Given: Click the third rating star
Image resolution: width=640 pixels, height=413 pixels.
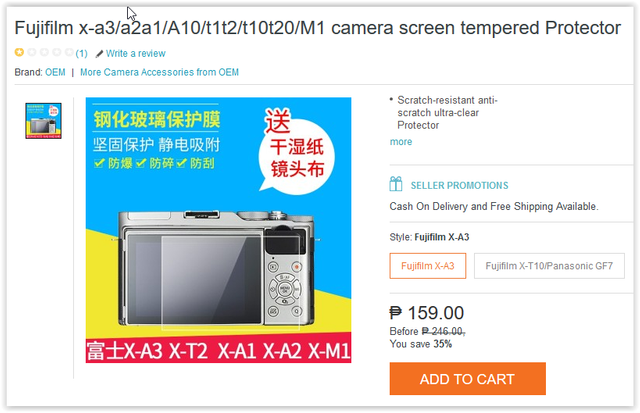Looking at the screenshot, I should tap(44, 52).
